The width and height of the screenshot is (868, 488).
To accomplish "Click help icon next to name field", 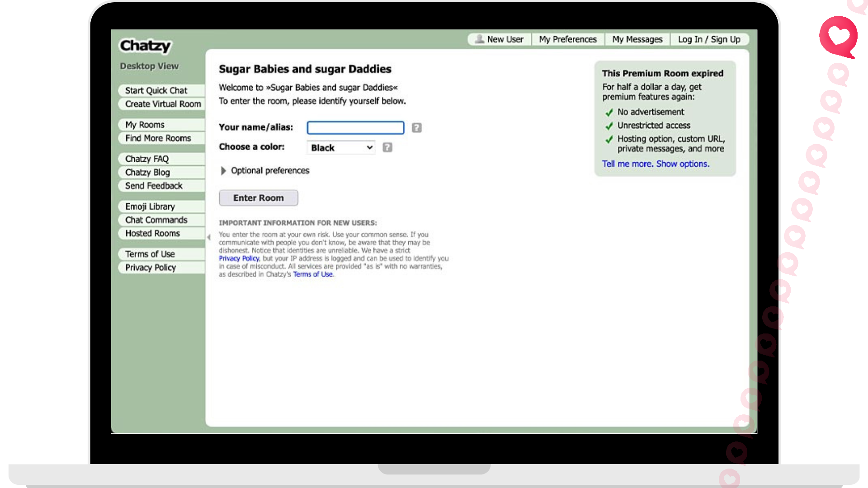I will click(416, 128).
